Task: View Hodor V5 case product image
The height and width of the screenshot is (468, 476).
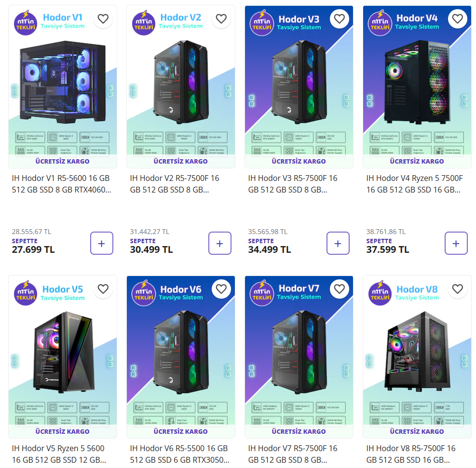Action: click(63, 357)
